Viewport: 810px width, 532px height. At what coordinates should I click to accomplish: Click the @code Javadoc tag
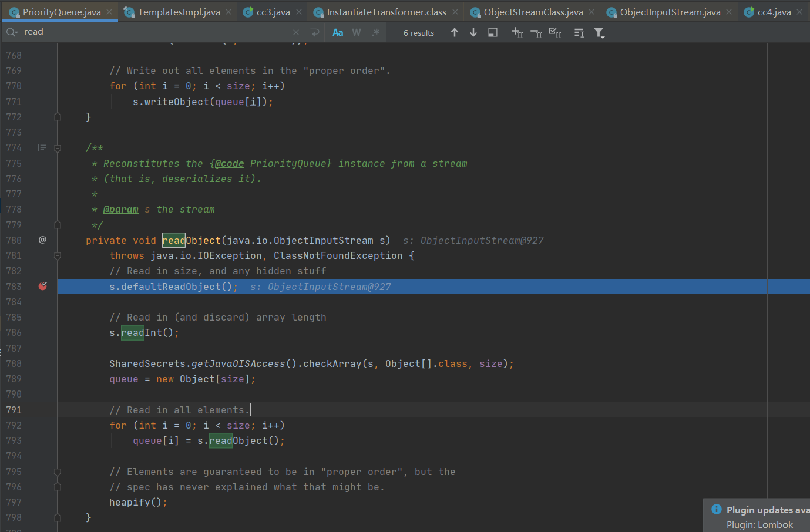click(229, 164)
